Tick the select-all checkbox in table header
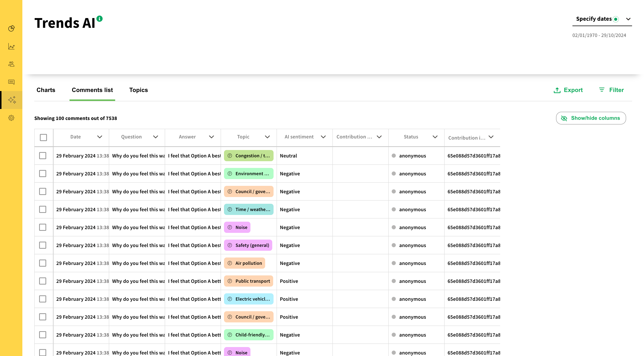 coord(43,137)
